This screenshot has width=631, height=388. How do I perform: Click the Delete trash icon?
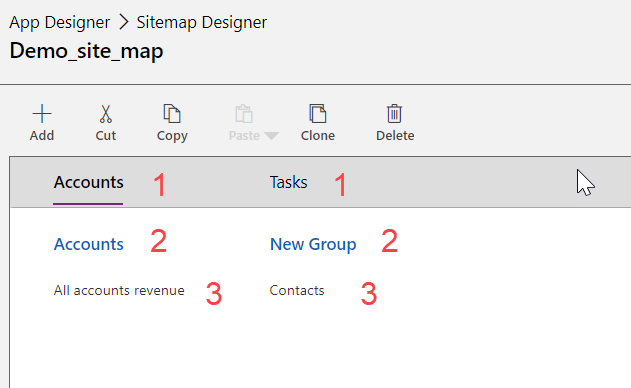click(x=394, y=114)
